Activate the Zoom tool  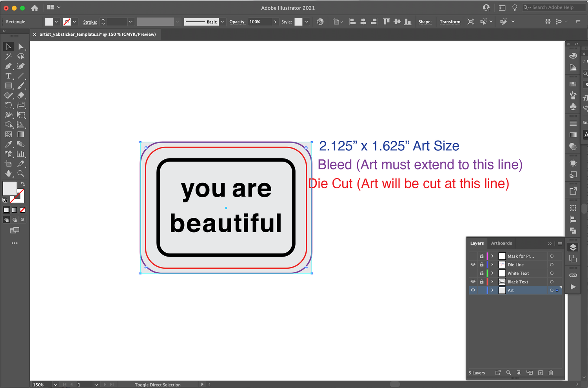pos(21,173)
